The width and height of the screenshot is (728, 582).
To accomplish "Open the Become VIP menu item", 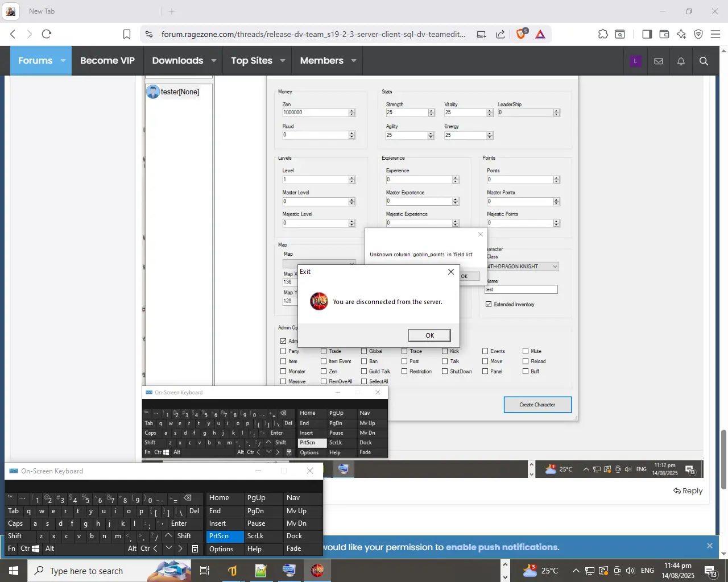I will point(107,61).
